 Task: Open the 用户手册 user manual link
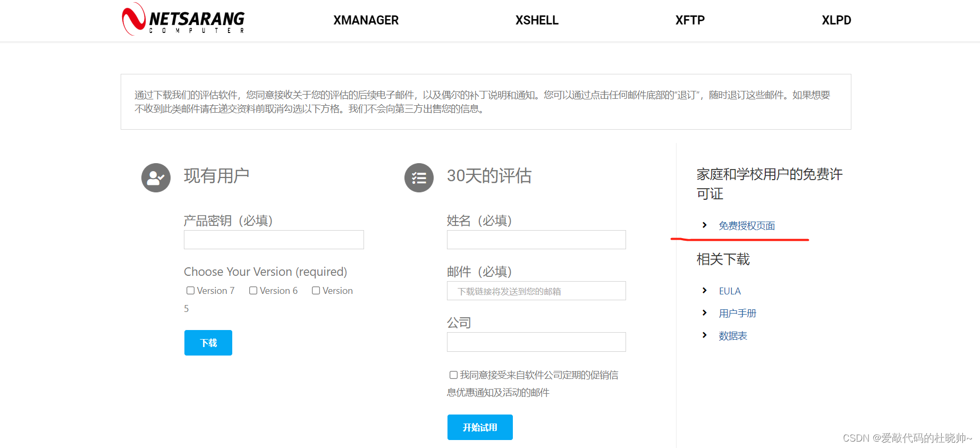738,314
